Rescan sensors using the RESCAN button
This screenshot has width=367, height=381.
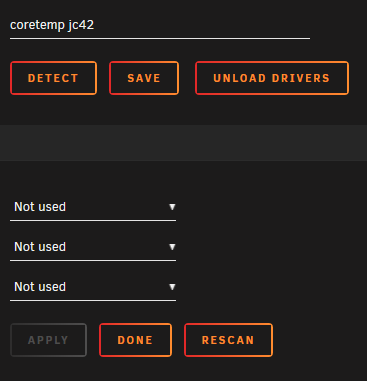click(x=229, y=340)
